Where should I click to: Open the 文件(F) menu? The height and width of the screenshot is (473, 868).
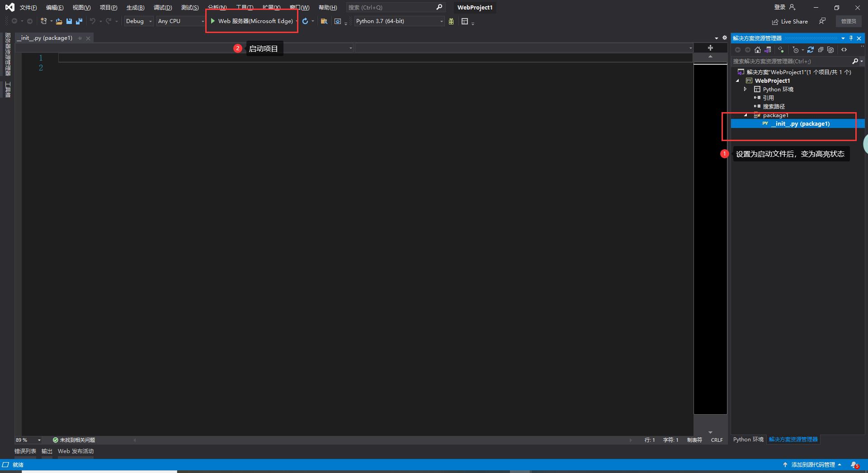(28, 7)
